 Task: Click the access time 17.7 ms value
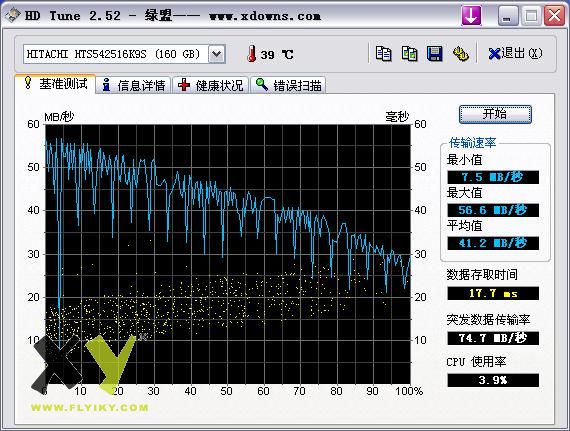point(493,293)
